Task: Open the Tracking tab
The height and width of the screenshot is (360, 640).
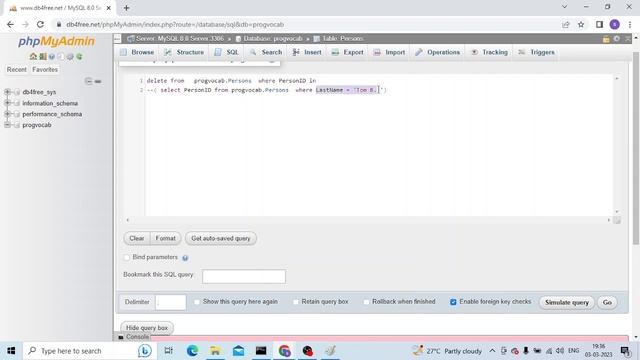Action: (489, 52)
